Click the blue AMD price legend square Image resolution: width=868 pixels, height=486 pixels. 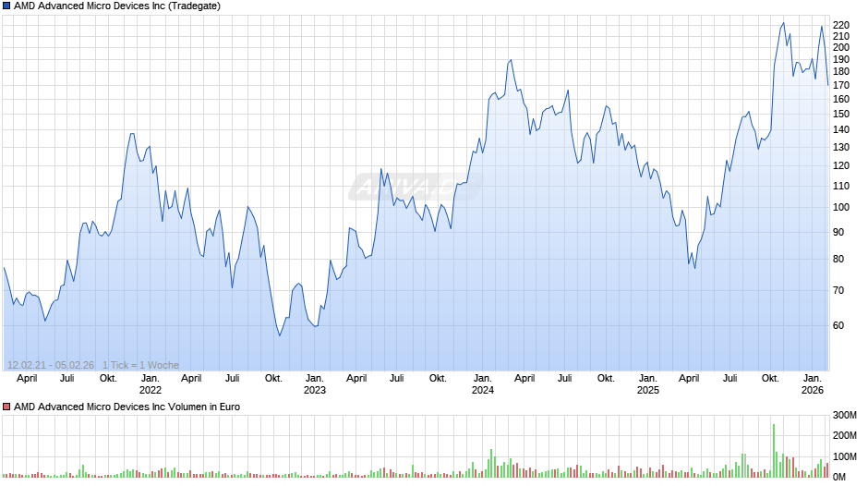[x=6, y=6]
